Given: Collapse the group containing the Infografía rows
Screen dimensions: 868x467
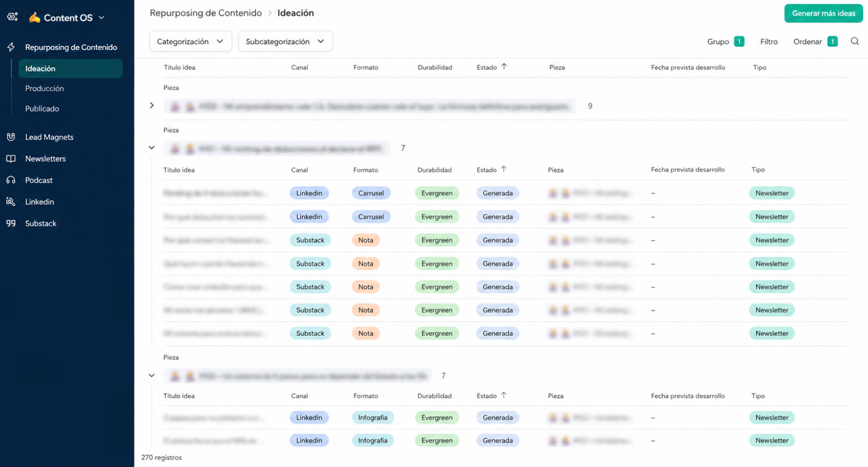Looking at the screenshot, I should pyautogui.click(x=152, y=375).
